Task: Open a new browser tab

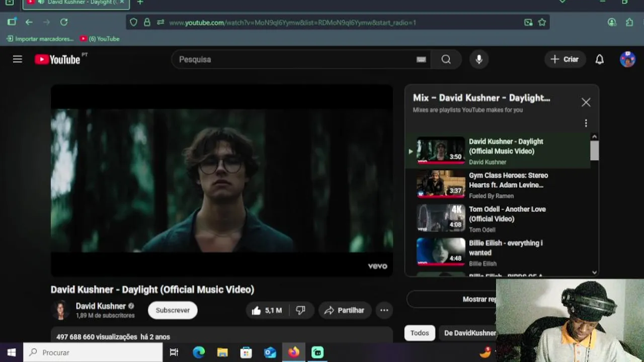Action: click(x=140, y=3)
